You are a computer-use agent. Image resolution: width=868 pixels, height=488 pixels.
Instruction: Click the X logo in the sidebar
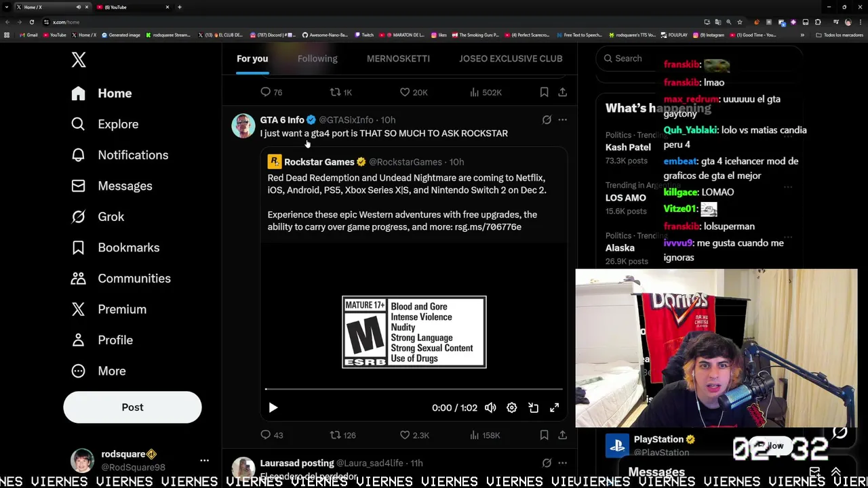coord(79,60)
